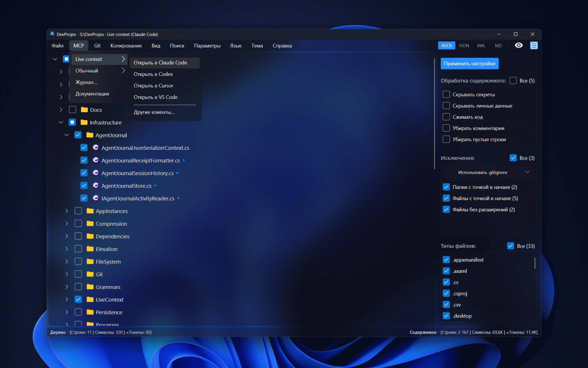Image resolution: width=588 pixels, height=368 pixels.
Task: Uncheck the Файлы без расширений (2) checkbox
Action: tap(446, 209)
